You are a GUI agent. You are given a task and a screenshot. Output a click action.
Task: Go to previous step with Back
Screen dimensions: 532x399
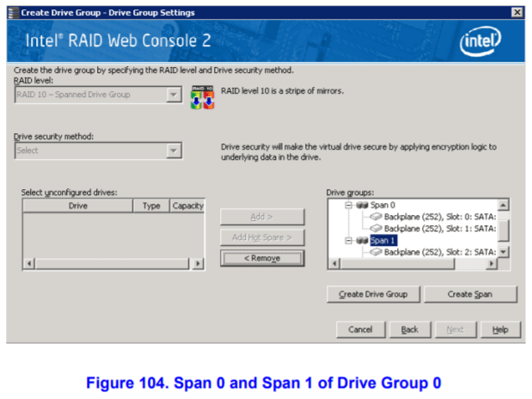tap(410, 329)
